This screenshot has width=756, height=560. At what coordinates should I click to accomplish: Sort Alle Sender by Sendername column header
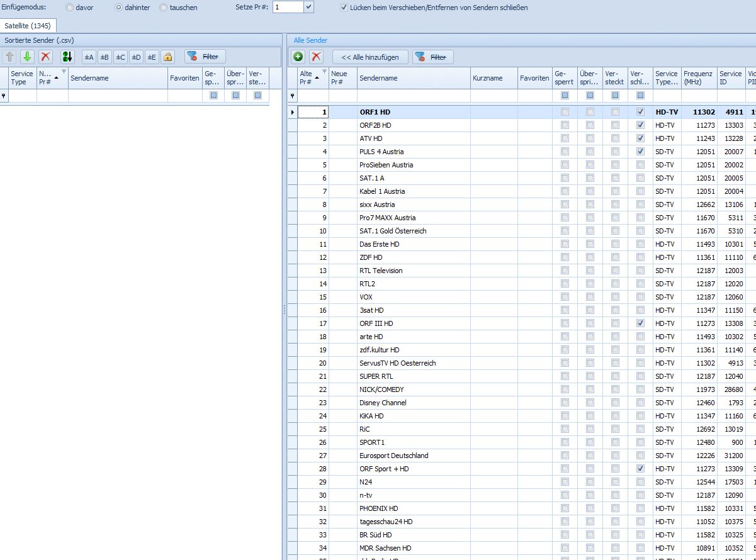(x=414, y=78)
